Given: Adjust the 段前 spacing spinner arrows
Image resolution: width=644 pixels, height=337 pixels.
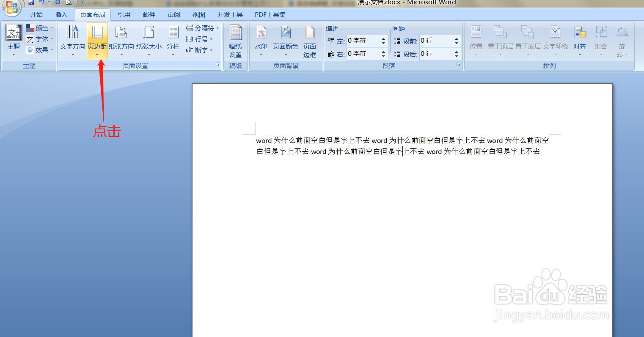Looking at the screenshot, I should tap(457, 41).
